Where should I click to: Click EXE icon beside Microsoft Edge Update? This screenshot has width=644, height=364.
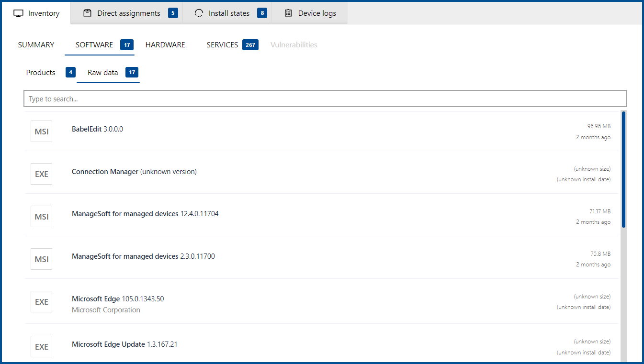(x=41, y=347)
